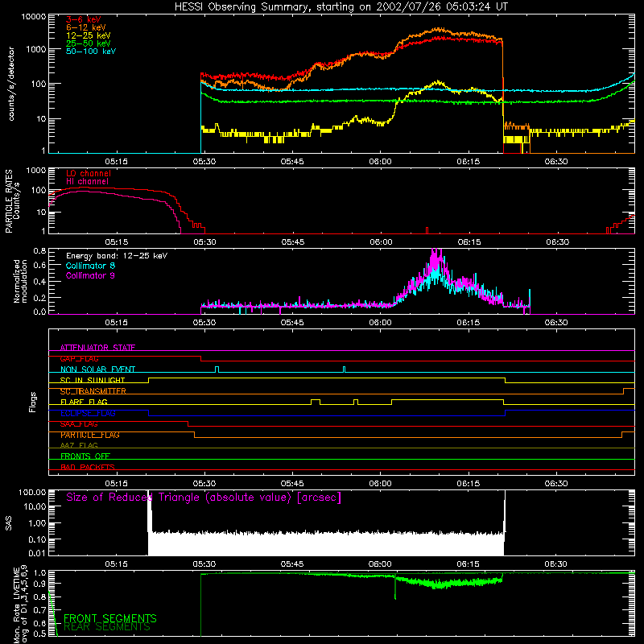This screenshot has width=644, height=644.
Task: Select the 'LO channel' legend label
Action: [x=89, y=173]
